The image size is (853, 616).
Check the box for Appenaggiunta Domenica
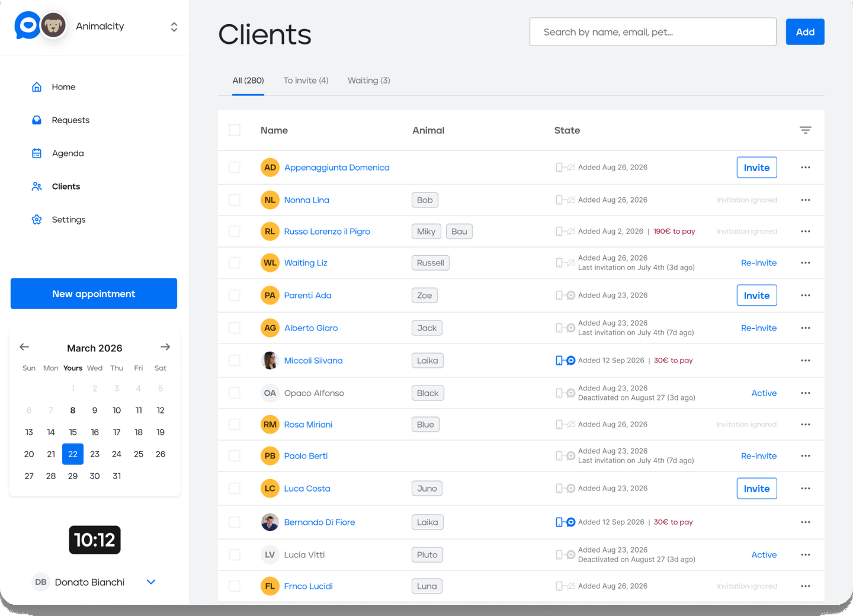point(235,168)
